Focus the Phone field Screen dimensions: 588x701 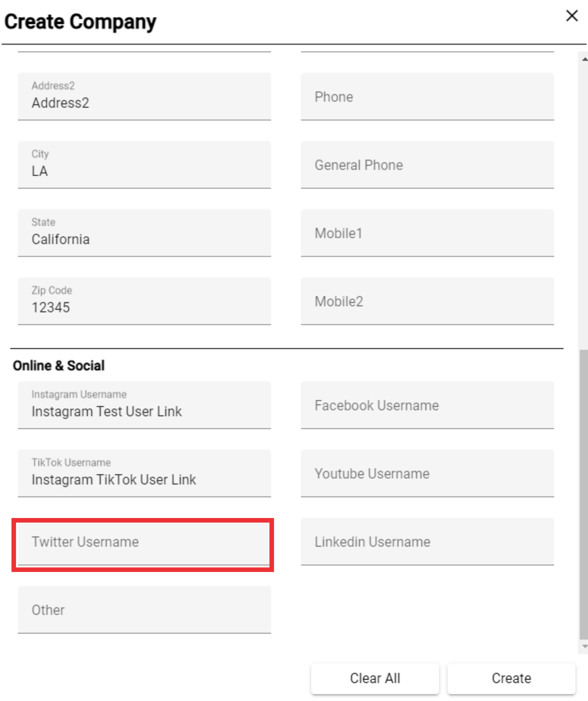click(427, 97)
